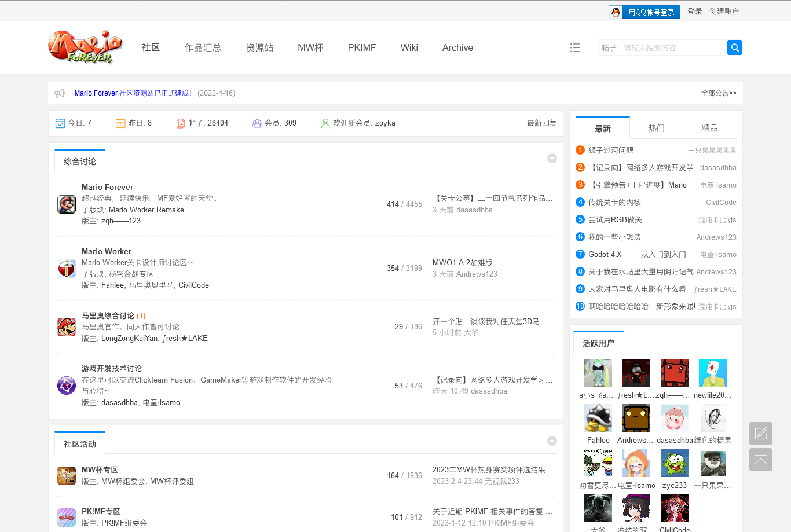
Task: Click the 游戏开发技术讨论 forum icon
Action: pos(67,386)
